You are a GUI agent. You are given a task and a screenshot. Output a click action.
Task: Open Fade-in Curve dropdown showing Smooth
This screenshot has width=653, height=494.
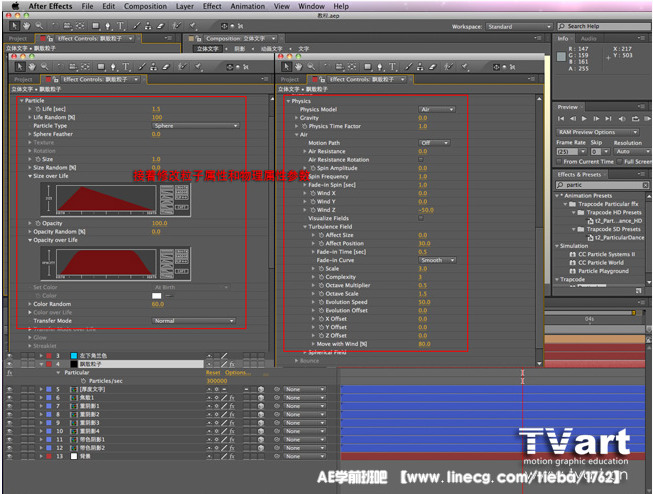[x=437, y=260]
